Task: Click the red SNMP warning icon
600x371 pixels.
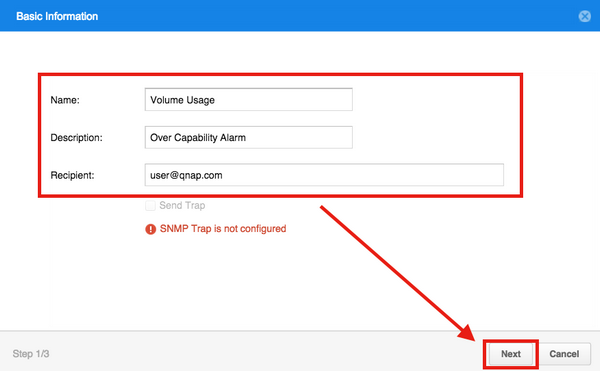Action: 150,229
